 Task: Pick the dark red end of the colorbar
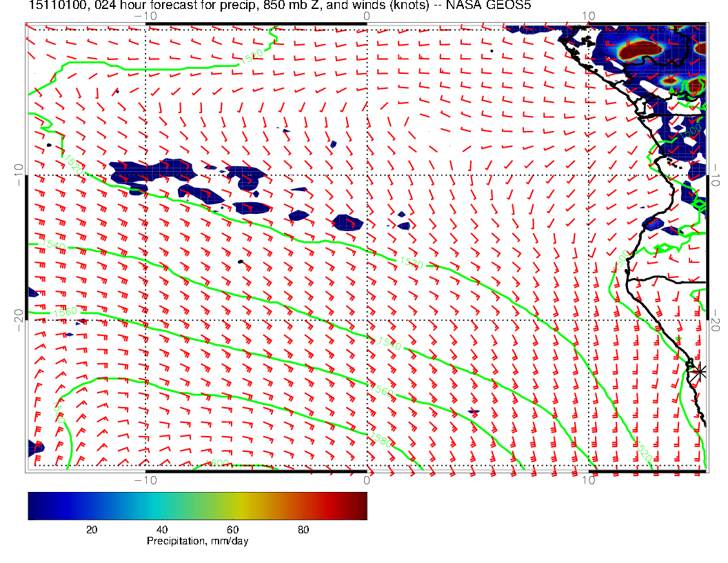click(360, 505)
